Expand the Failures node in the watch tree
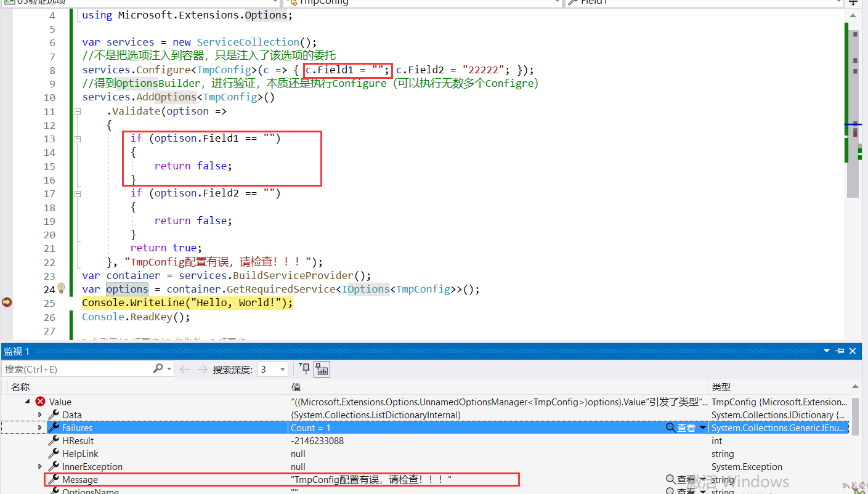 tap(41, 427)
